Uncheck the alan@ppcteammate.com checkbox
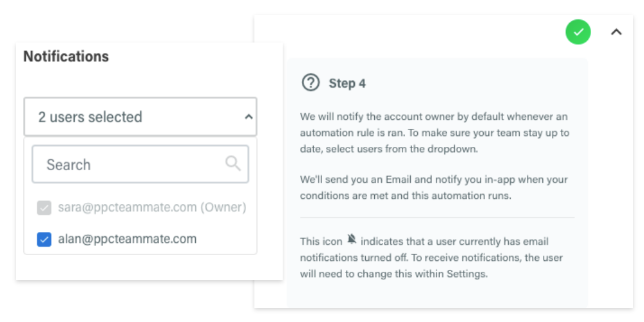 point(44,239)
